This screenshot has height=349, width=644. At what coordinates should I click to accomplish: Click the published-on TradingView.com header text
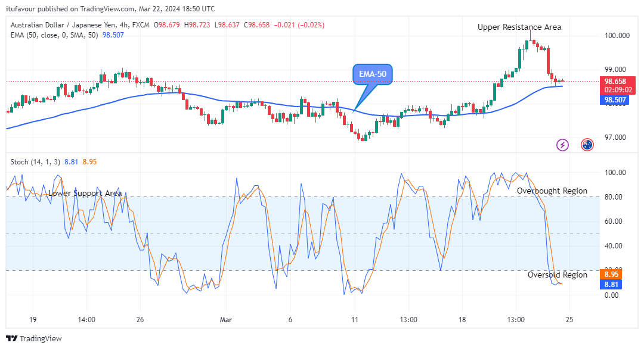[110, 8]
